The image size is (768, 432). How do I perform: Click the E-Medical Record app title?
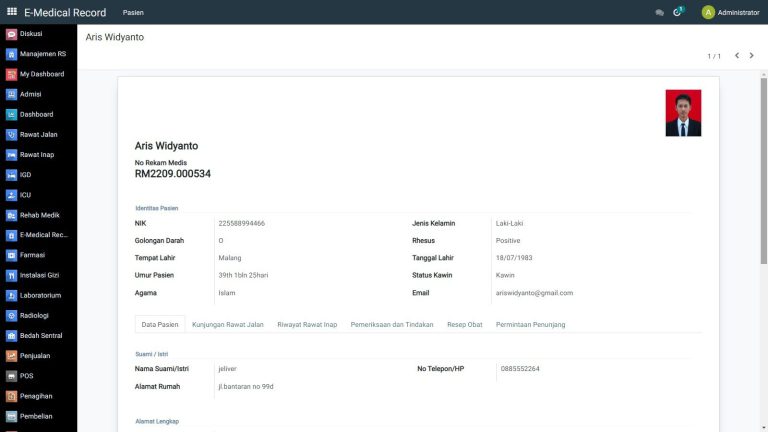(65, 13)
